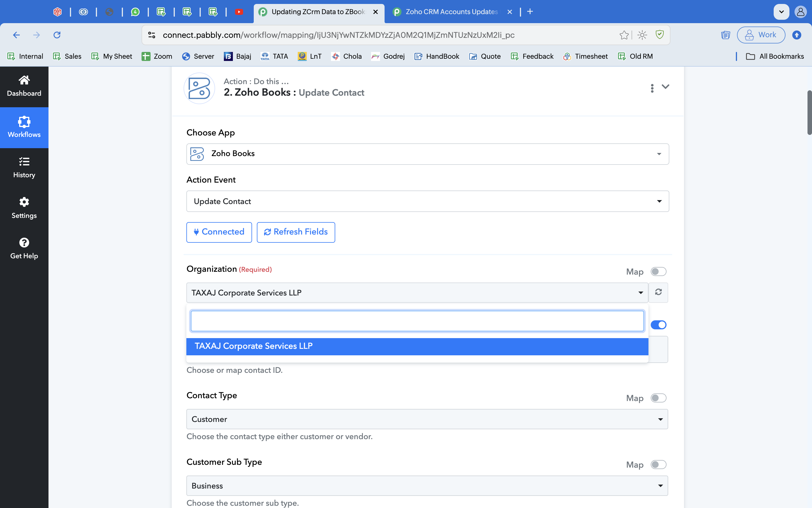Click the Zoho Books step logo
This screenshot has width=812, height=508.
pos(199,88)
